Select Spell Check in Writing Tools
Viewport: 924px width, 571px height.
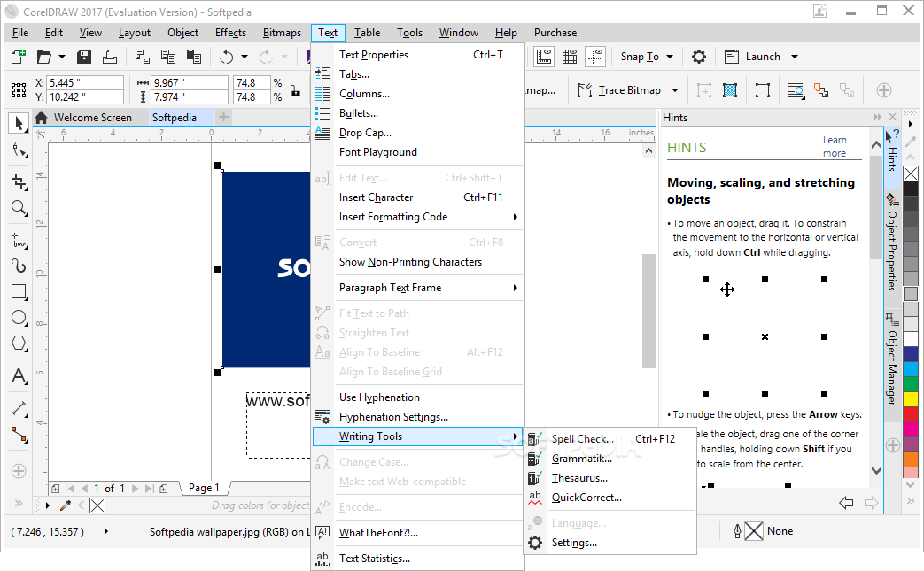(610, 438)
